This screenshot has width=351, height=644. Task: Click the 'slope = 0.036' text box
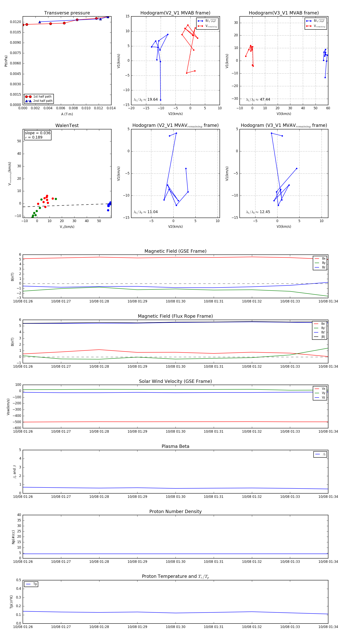click(x=38, y=133)
